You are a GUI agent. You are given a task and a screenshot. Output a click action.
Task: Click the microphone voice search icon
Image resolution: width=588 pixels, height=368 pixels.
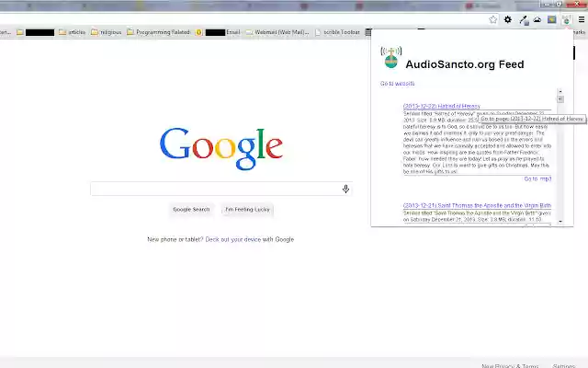click(345, 189)
